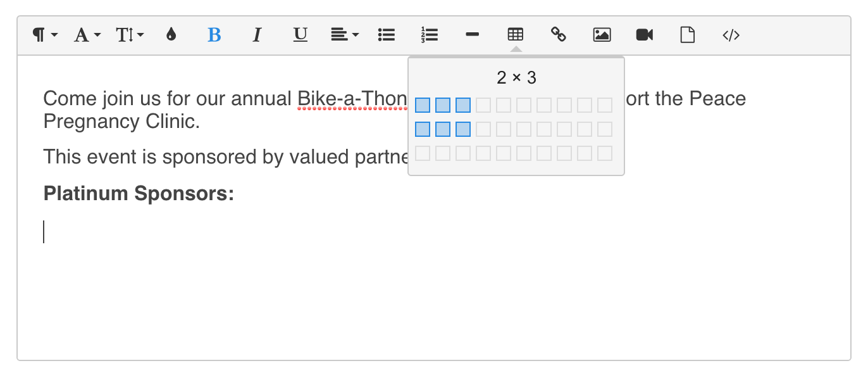Click the insert file page icon

click(x=687, y=35)
